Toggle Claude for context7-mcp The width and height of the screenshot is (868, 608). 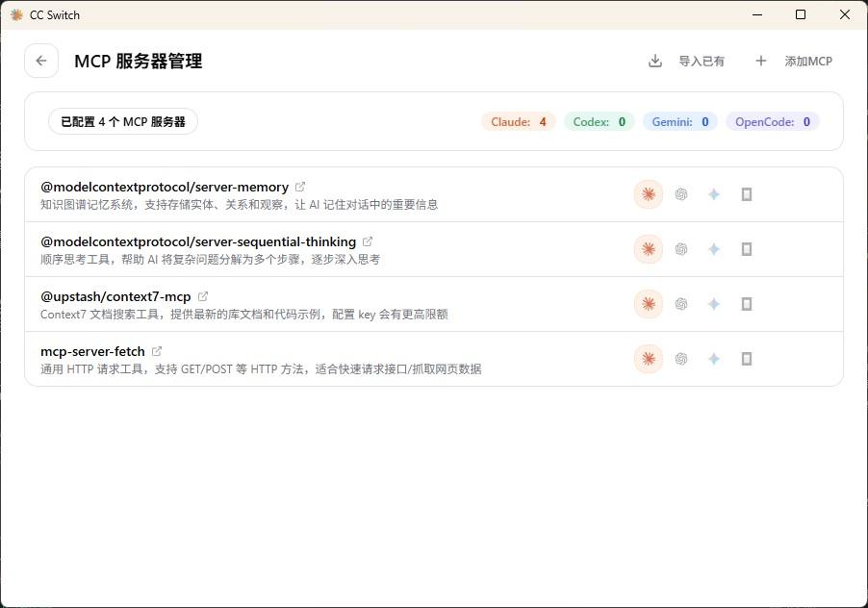pyautogui.click(x=649, y=304)
